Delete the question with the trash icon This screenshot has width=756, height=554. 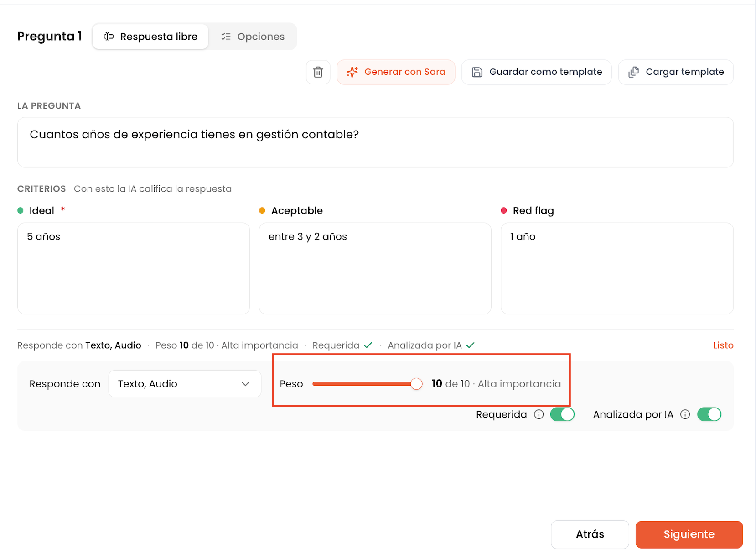[x=318, y=72]
